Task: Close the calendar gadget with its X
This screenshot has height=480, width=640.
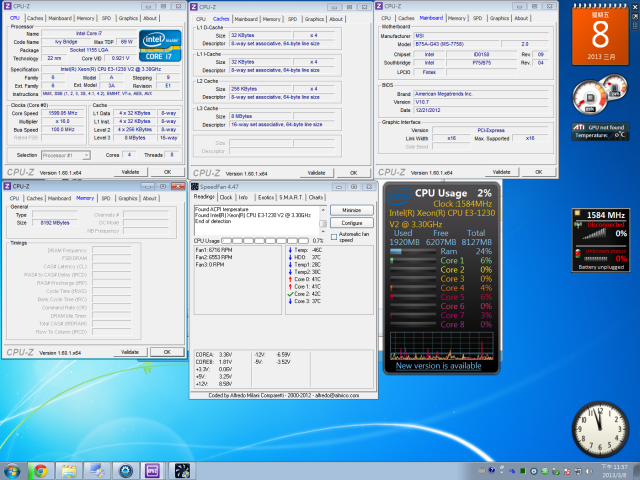Action: (x=635, y=7)
